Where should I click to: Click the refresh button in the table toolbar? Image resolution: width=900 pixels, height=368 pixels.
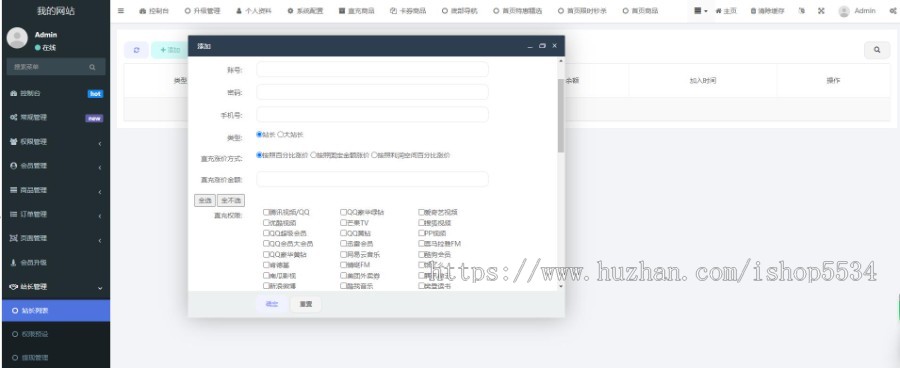[137, 50]
